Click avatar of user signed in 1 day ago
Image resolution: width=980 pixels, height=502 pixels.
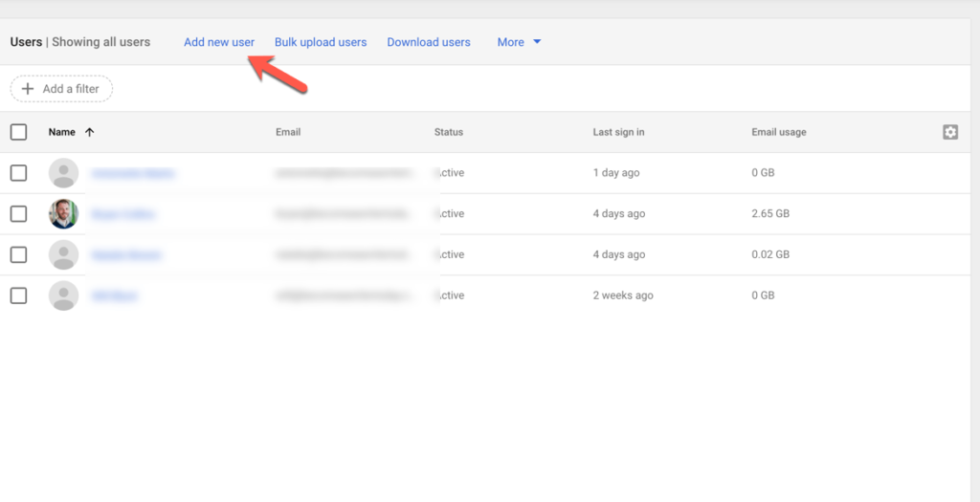(63, 173)
